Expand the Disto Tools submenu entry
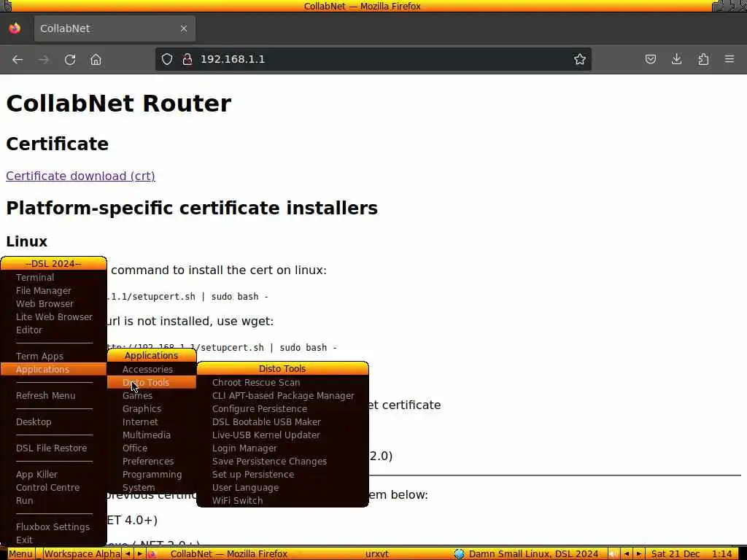The height and width of the screenshot is (560, 747). coord(152,382)
